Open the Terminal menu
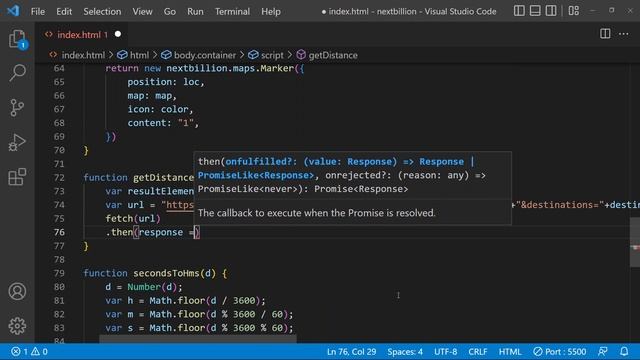Viewport: 640px width, 360px height. (x=232, y=11)
